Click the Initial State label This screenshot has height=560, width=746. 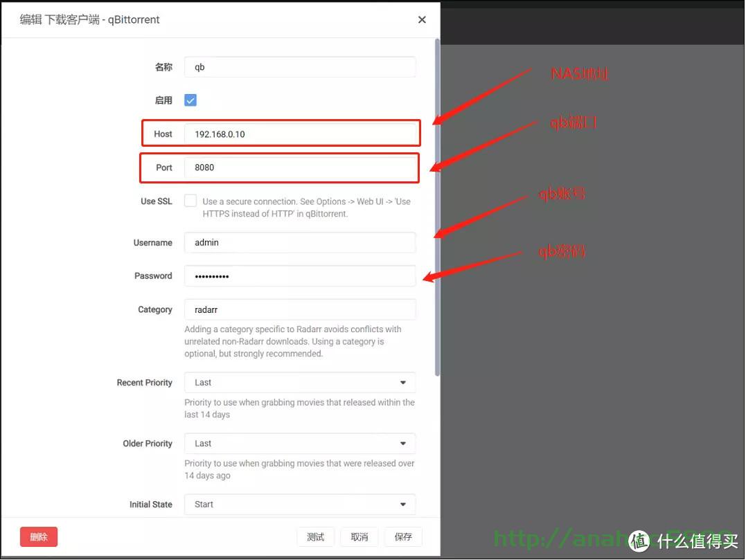coord(151,505)
